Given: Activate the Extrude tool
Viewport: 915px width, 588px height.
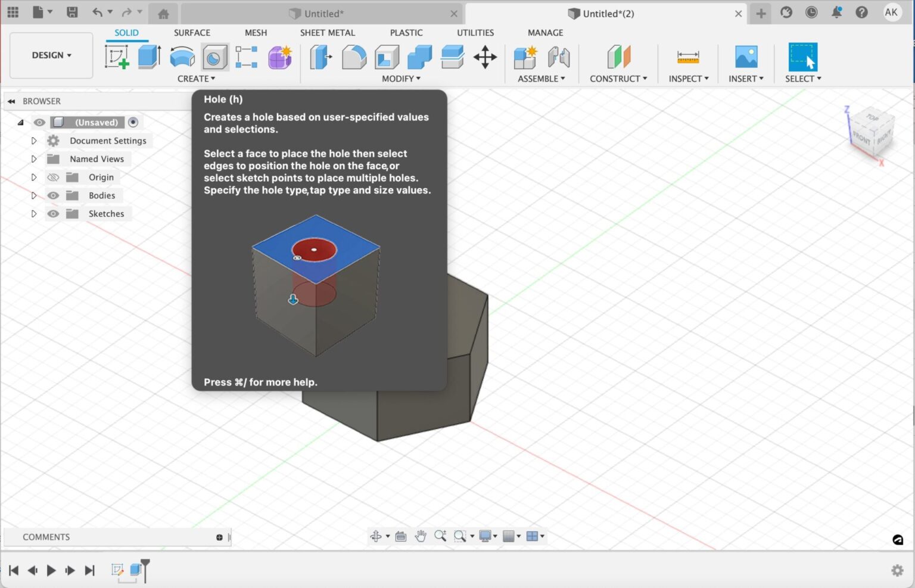Looking at the screenshot, I should [148, 57].
